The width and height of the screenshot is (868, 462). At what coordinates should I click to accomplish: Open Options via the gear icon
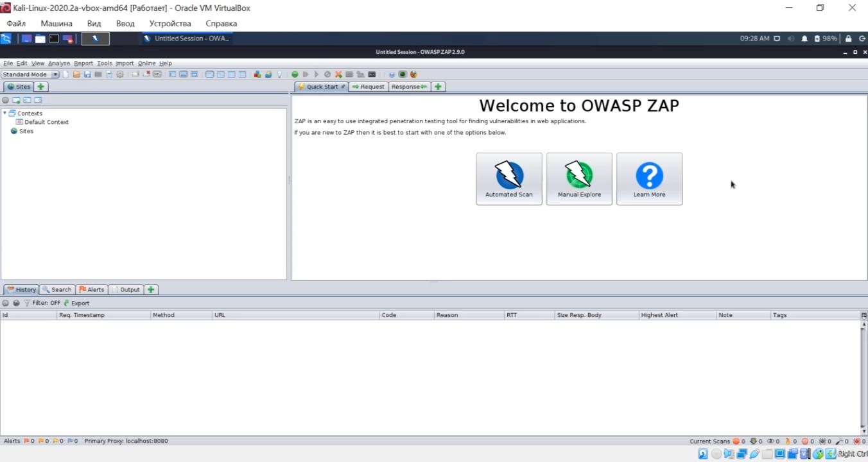[120, 74]
